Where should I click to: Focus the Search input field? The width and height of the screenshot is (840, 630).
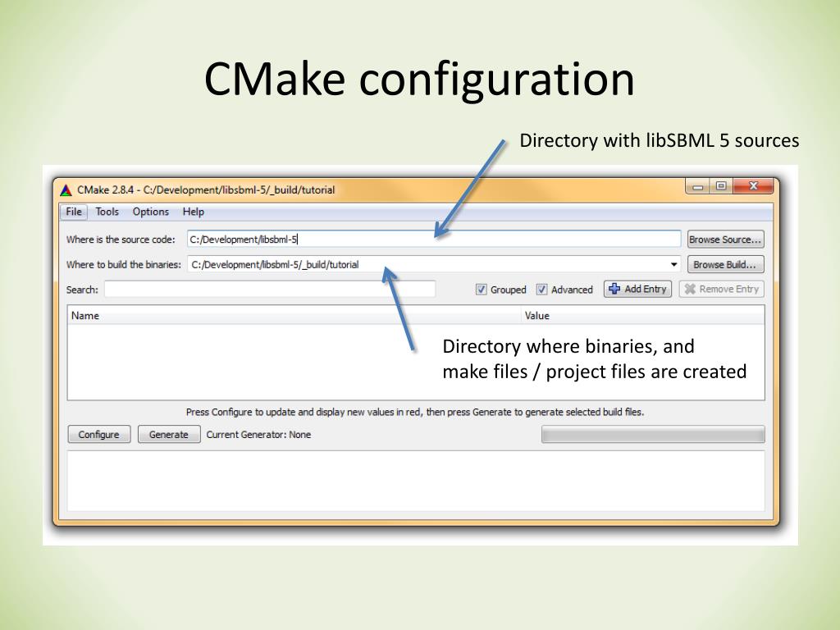coord(269,290)
